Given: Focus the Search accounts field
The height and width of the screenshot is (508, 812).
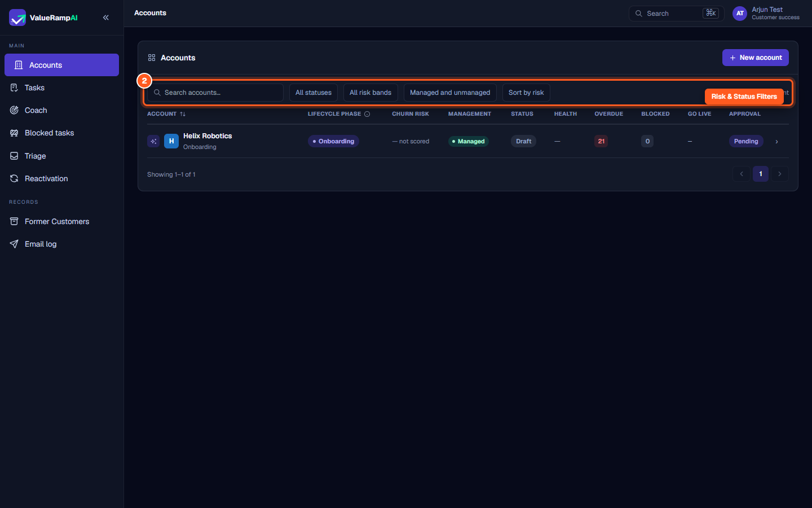Looking at the screenshot, I should [x=215, y=93].
